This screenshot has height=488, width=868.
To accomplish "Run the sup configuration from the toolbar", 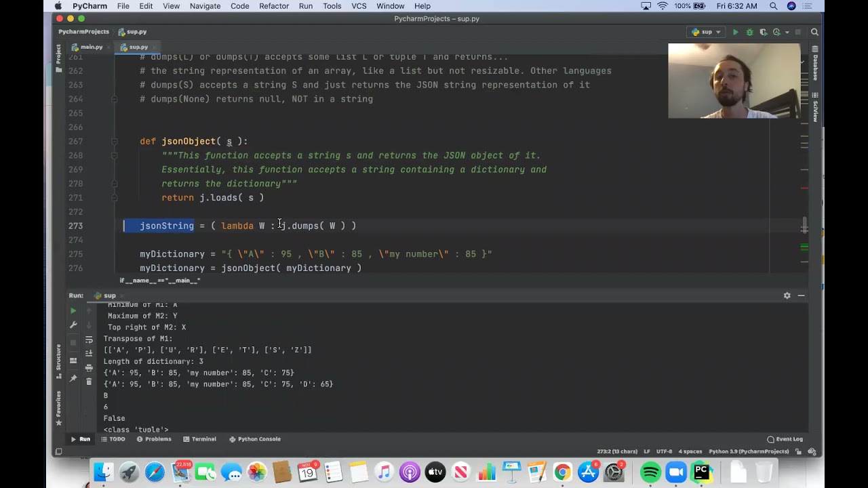I will [735, 32].
